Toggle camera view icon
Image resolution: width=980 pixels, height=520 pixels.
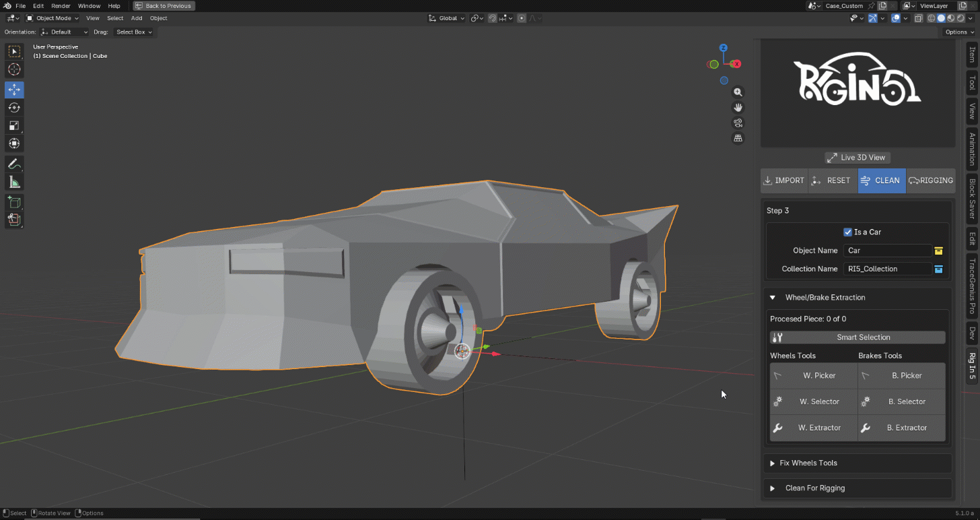[x=738, y=123]
